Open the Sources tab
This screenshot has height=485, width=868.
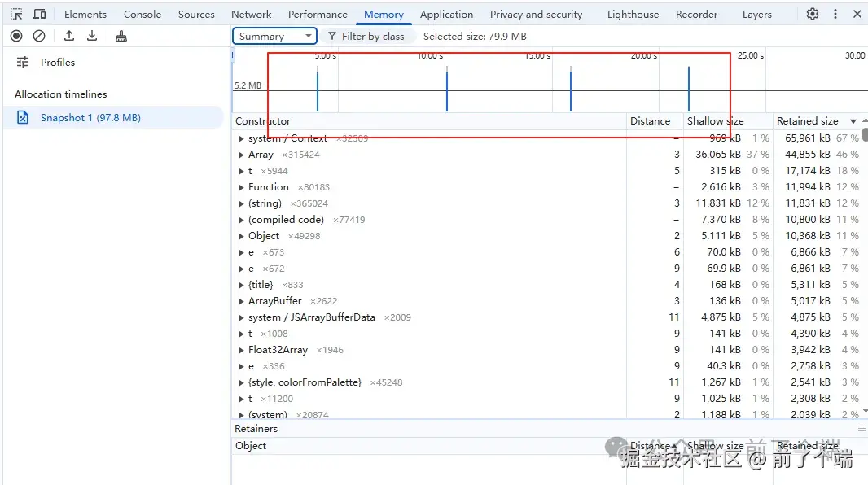(x=196, y=15)
